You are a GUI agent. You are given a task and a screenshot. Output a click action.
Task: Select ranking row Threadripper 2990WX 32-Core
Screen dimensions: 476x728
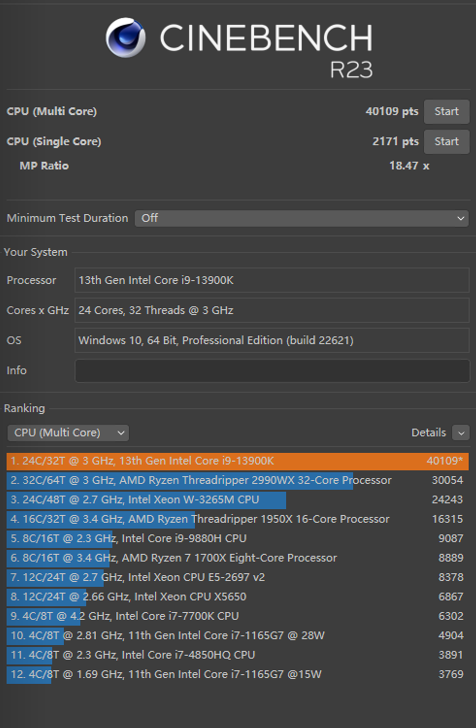pyautogui.click(x=238, y=480)
